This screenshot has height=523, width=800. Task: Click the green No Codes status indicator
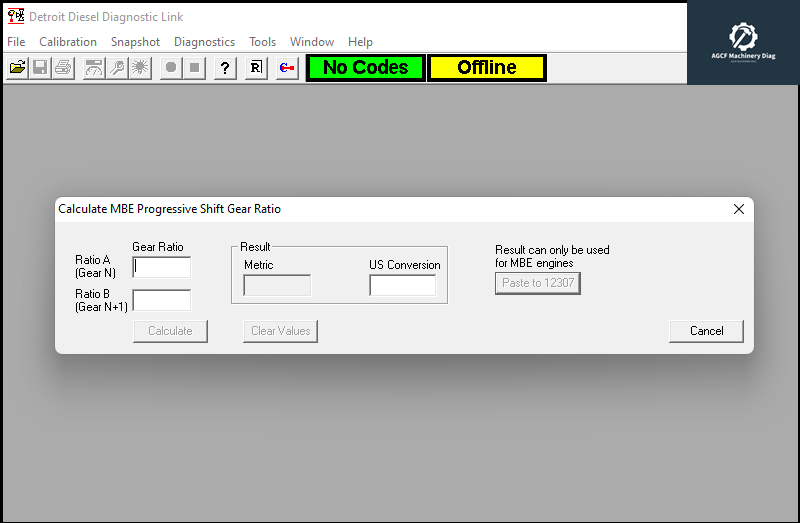(365, 68)
